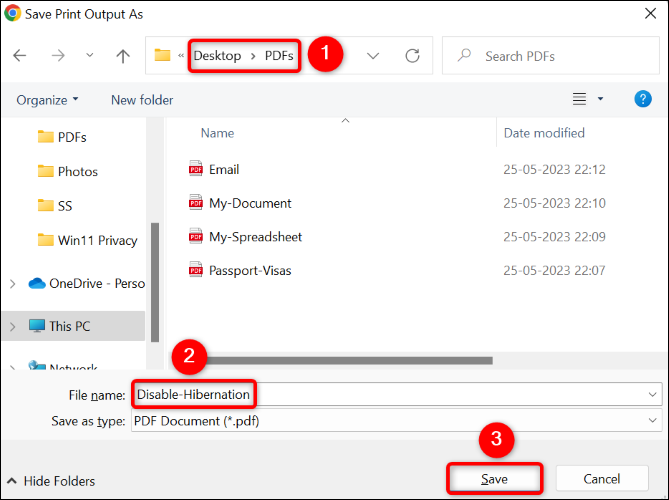Viewport: 669px width, 500px height.
Task: Select PDFs in the address path
Action: [279, 55]
